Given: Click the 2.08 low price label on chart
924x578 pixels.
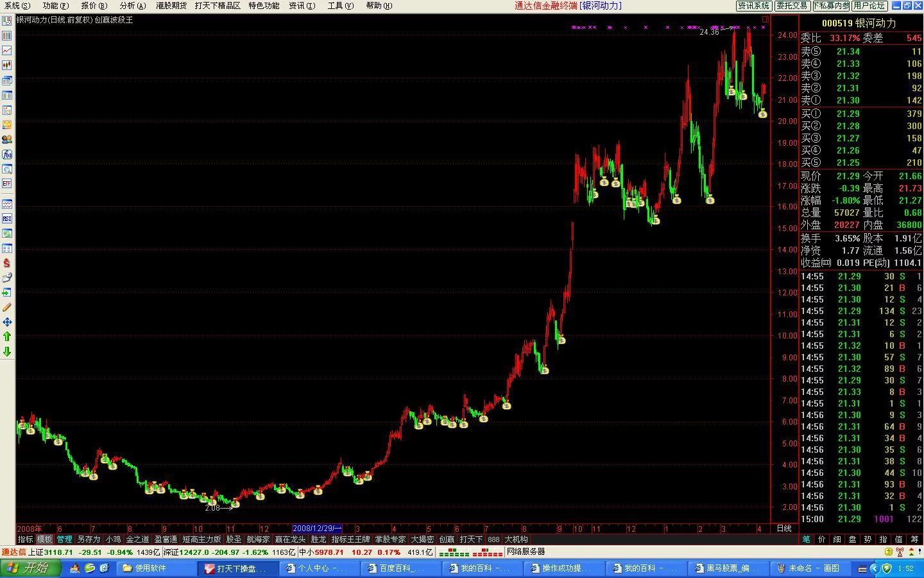Looking at the screenshot, I should coord(212,508).
